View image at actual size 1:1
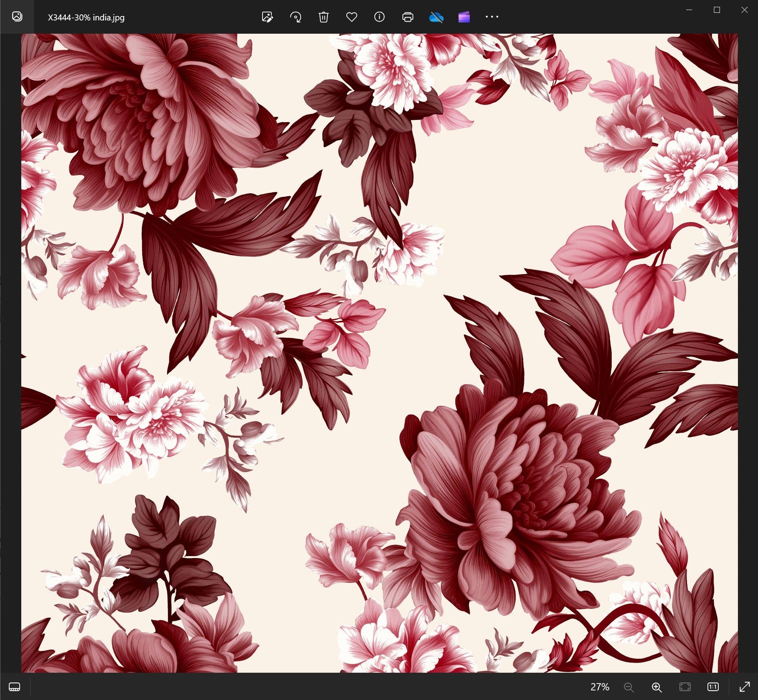This screenshot has height=700, width=758. [x=713, y=687]
